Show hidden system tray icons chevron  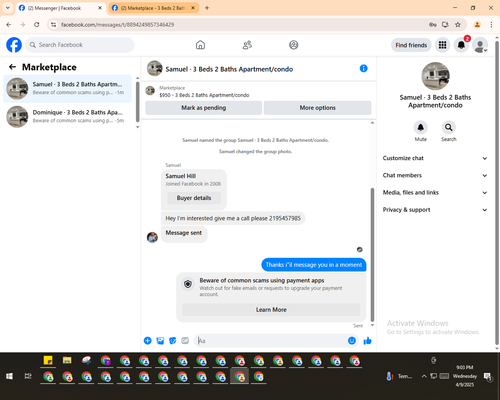point(424,376)
